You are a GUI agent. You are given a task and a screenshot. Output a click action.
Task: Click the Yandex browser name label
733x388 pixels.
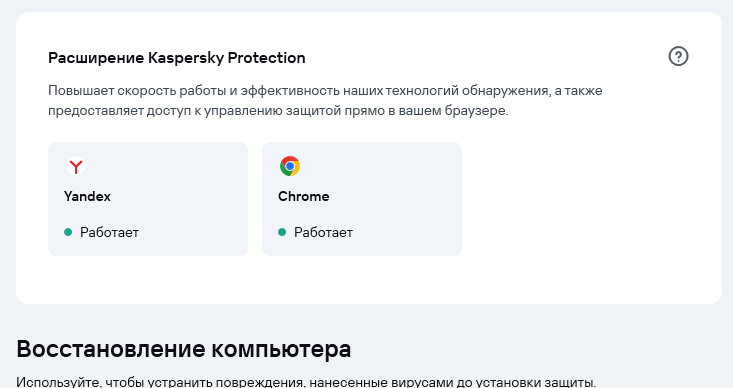point(87,196)
